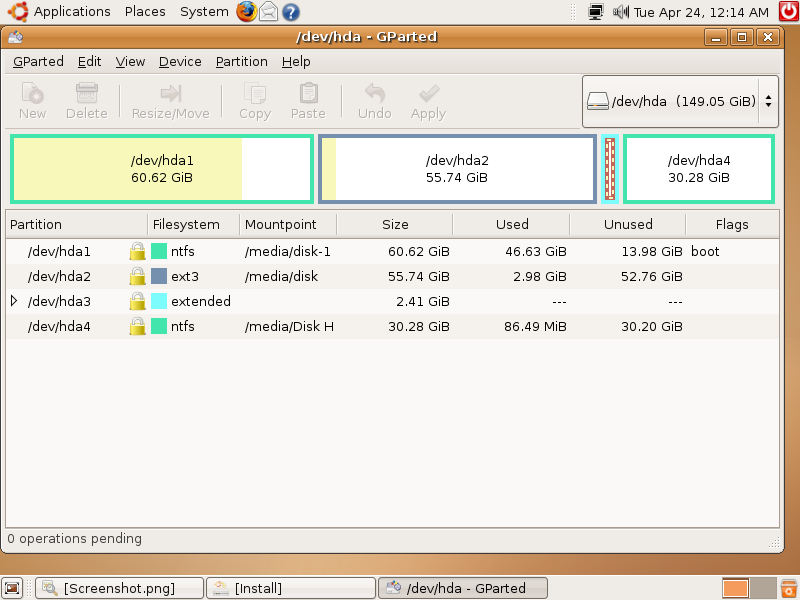
Task: Click the lock icon for /dev/hda4
Action: tap(137, 326)
